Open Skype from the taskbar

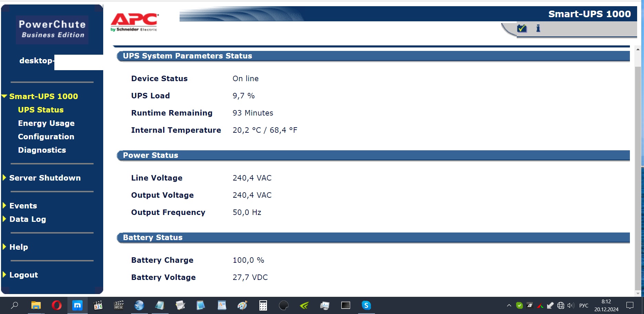[366, 305]
